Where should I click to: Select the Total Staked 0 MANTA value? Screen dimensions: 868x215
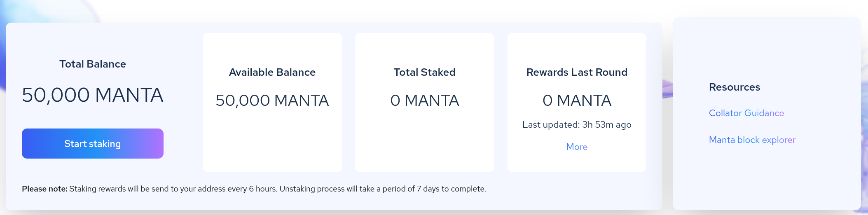coord(424,100)
